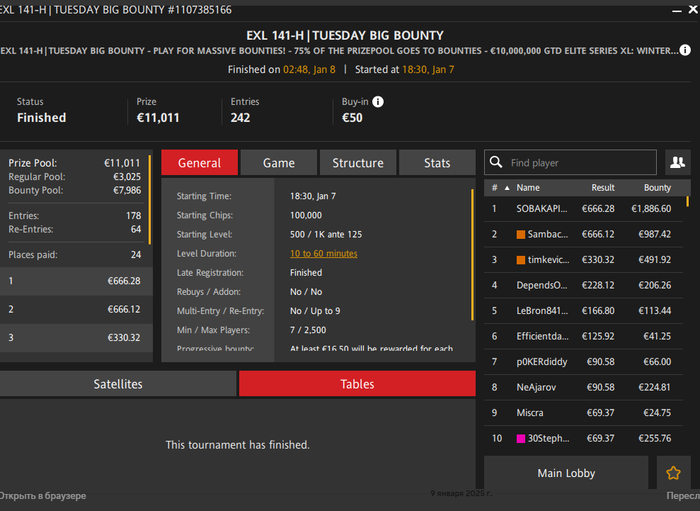Click third place payout €330.32 row
This screenshot has height=511, width=700.
coord(76,337)
